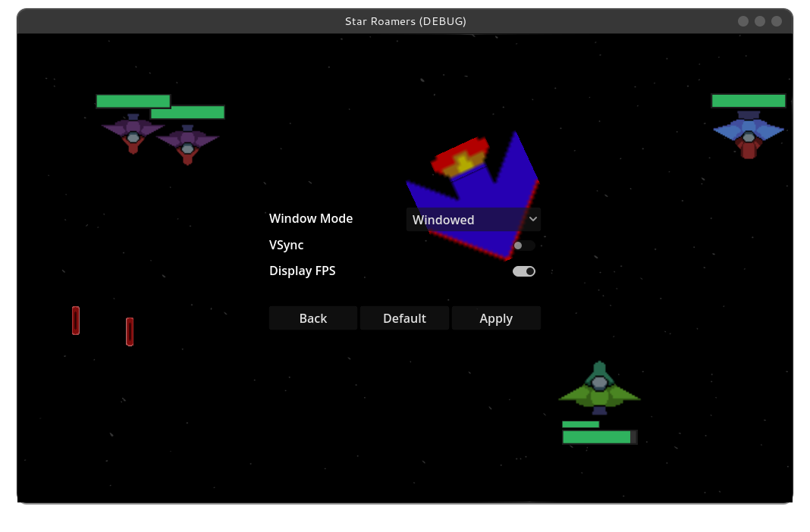This screenshot has height=532, width=810.
Task: Click the green ship's health bar
Action: (x=598, y=437)
